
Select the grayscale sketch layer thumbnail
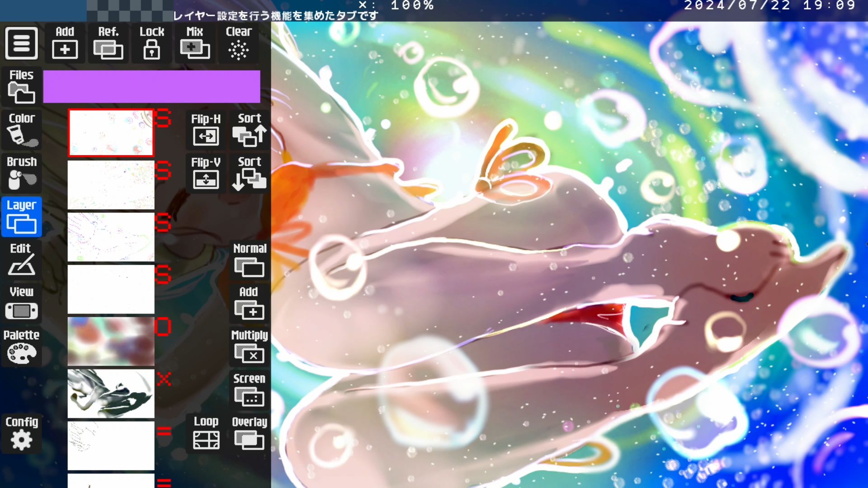pos(111,393)
